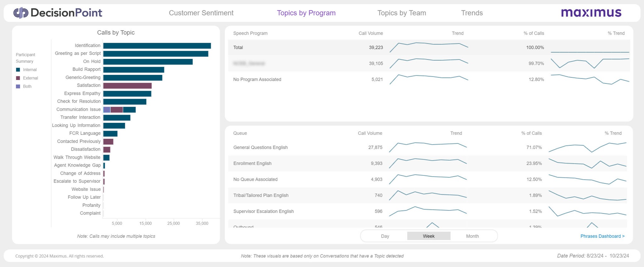The width and height of the screenshot is (644, 267).
Task: Select the Enrollment English queue row
Action: [428, 163]
